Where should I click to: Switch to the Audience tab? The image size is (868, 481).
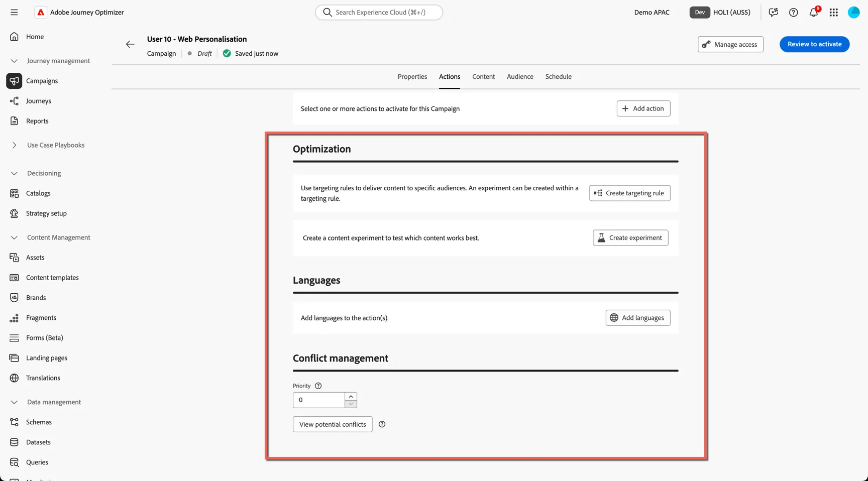(520, 77)
